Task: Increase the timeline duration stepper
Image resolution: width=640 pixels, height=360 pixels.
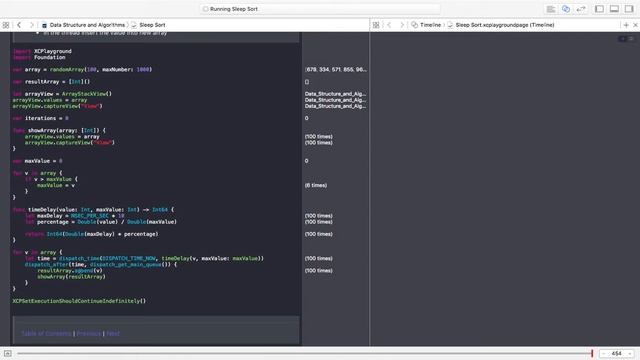Action: (630, 353)
